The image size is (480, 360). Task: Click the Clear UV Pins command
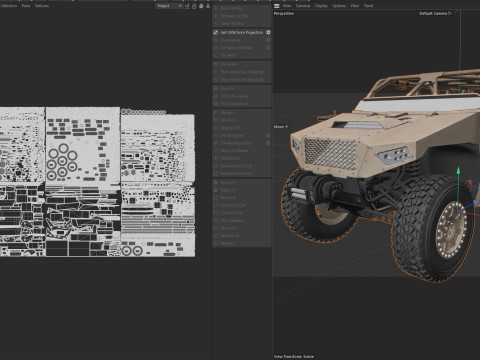(242, 23)
